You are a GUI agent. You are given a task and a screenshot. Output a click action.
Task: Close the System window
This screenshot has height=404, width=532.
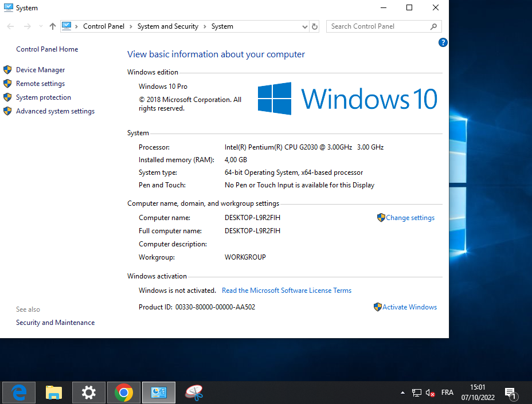tap(436, 7)
